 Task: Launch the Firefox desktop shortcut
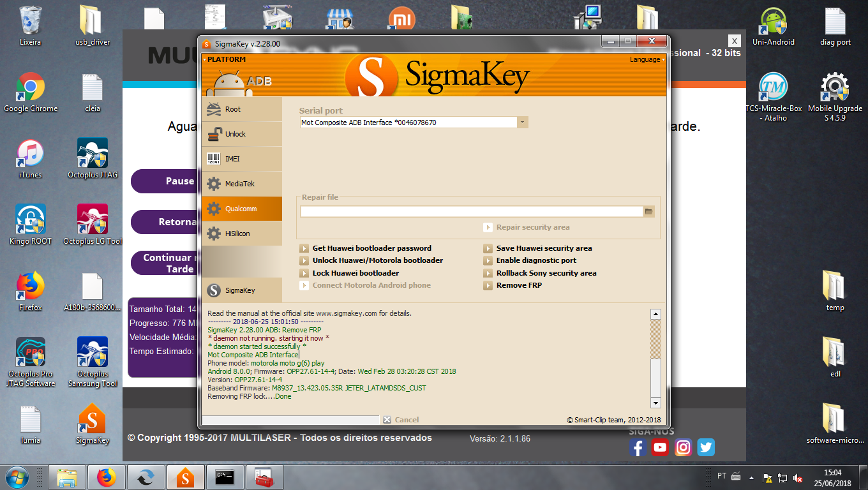30,292
